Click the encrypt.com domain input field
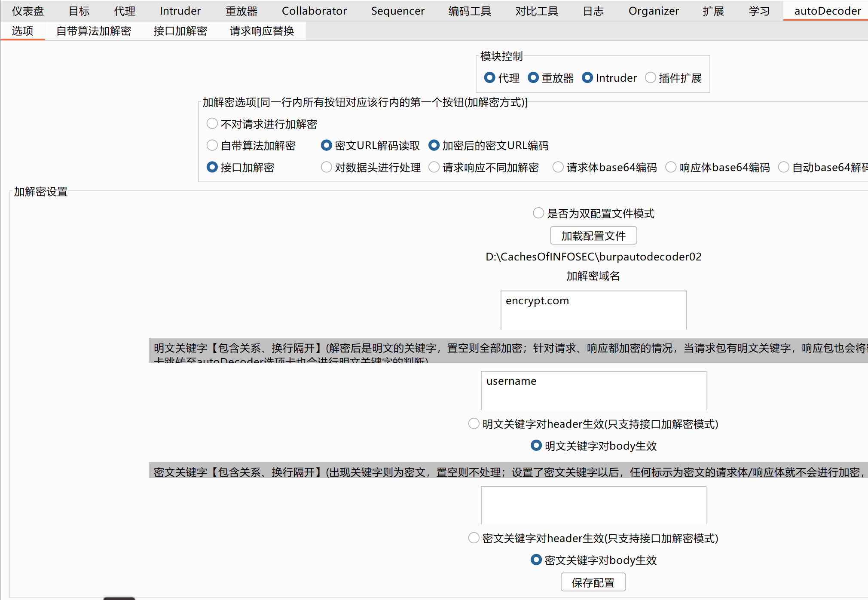Viewport: 868px width, 600px height. tap(593, 309)
